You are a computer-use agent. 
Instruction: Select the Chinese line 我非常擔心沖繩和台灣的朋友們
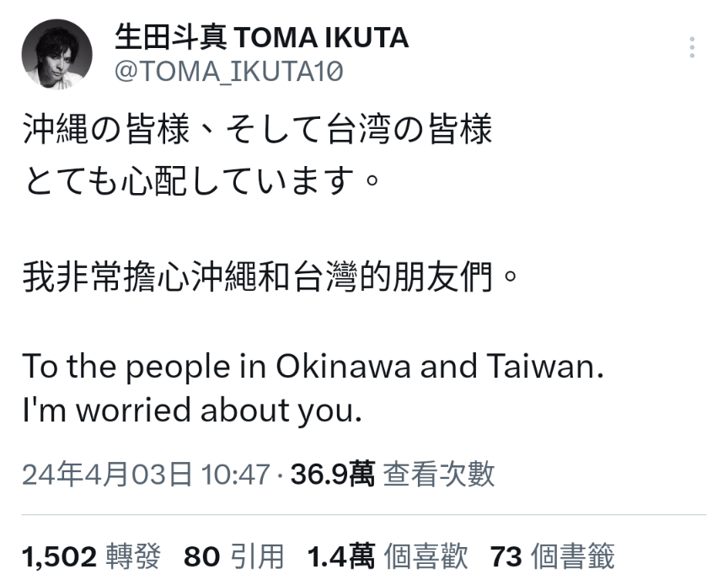pos(270,277)
